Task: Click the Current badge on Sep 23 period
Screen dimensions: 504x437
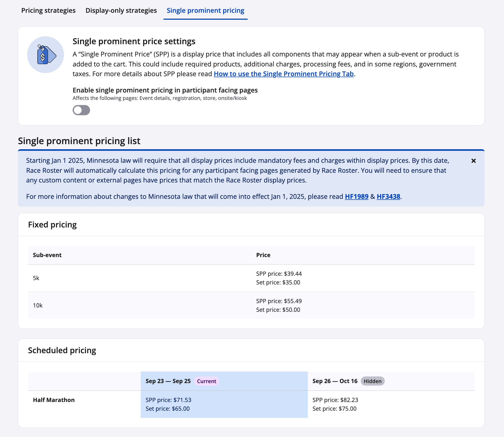Action: (x=206, y=381)
